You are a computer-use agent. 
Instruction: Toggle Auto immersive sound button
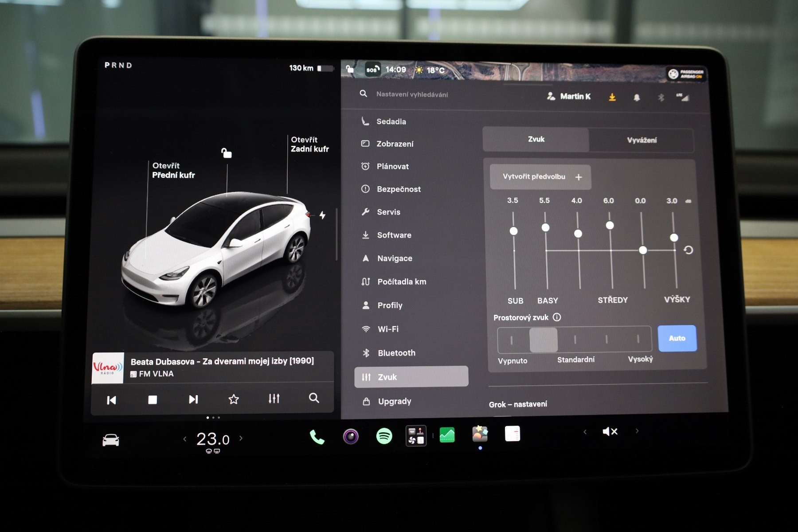click(x=677, y=338)
